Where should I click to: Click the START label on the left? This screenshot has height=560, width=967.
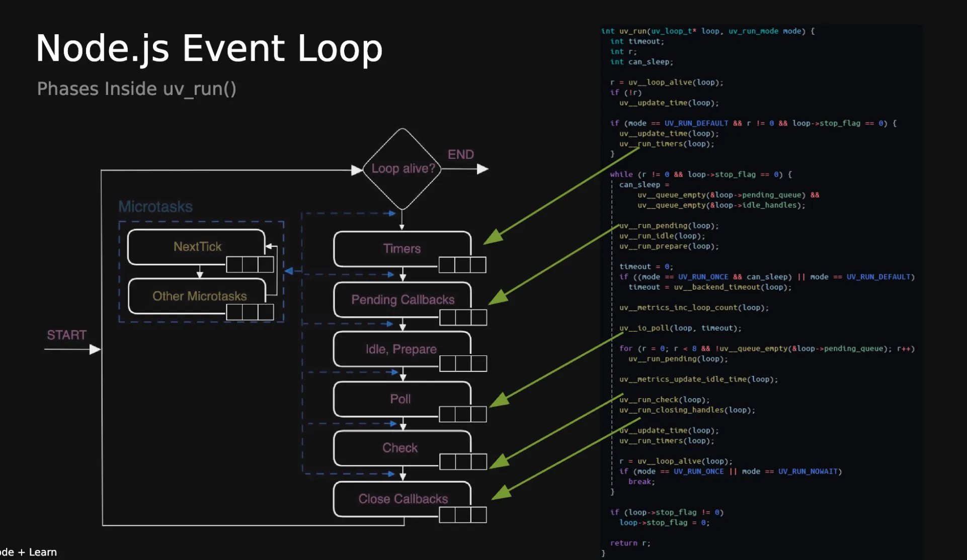point(67,335)
